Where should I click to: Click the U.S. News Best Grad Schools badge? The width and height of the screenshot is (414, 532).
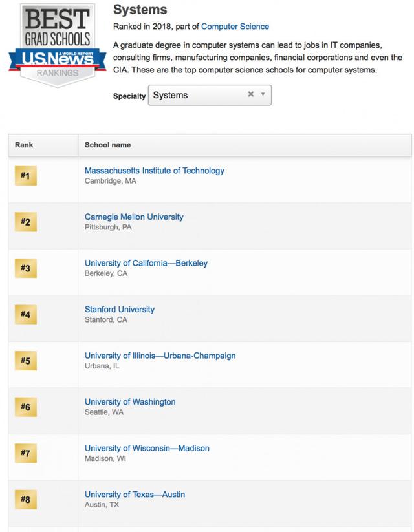(57, 45)
